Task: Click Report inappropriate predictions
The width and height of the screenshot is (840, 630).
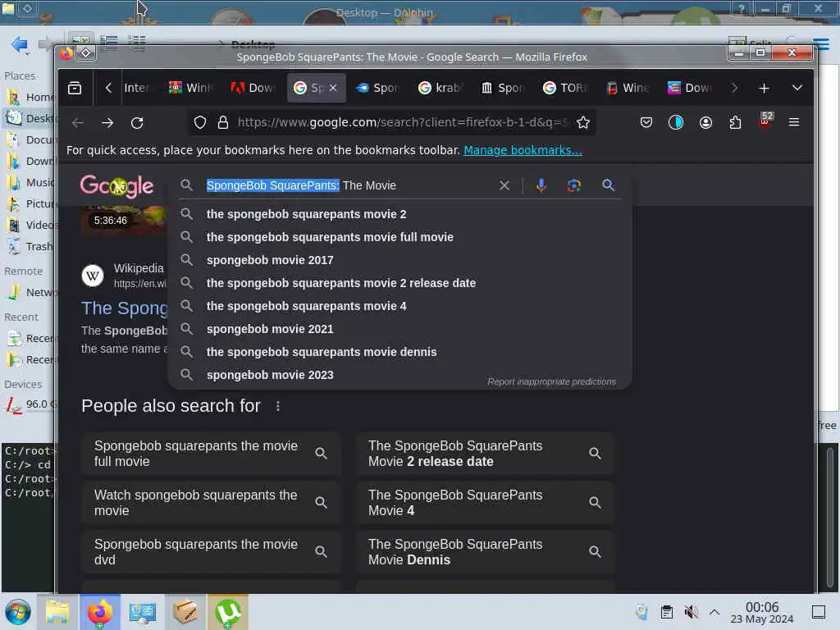Action: (551, 381)
